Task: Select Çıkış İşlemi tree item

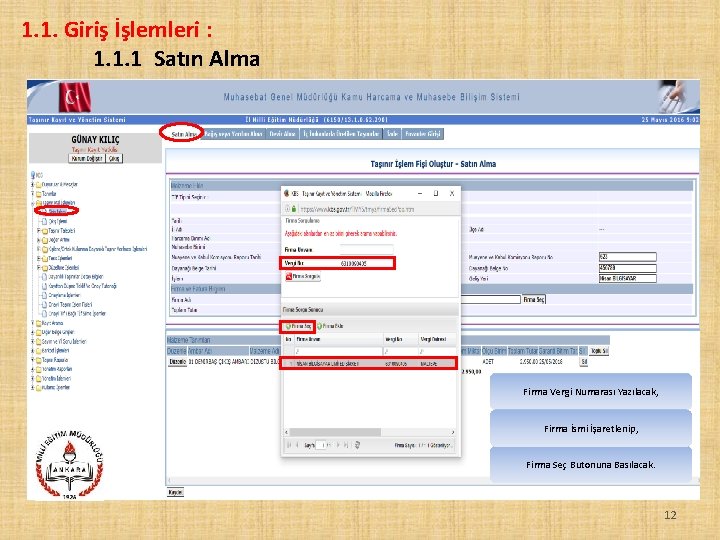Action: click(x=58, y=221)
